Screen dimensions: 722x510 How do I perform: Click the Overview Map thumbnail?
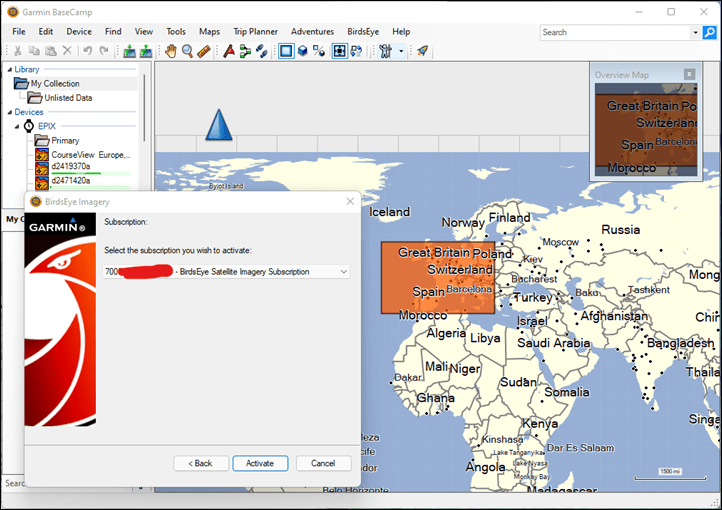coord(646,129)
